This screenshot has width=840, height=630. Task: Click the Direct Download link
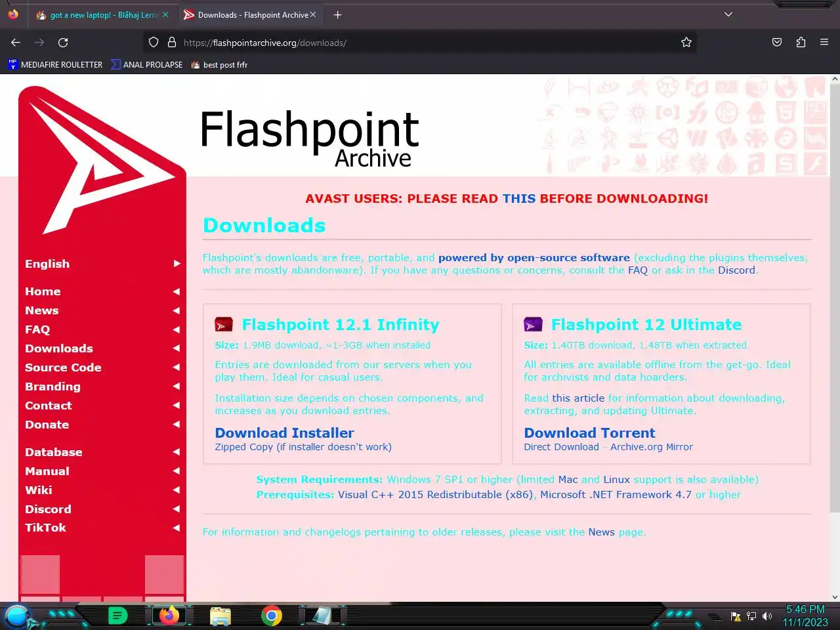561,447
